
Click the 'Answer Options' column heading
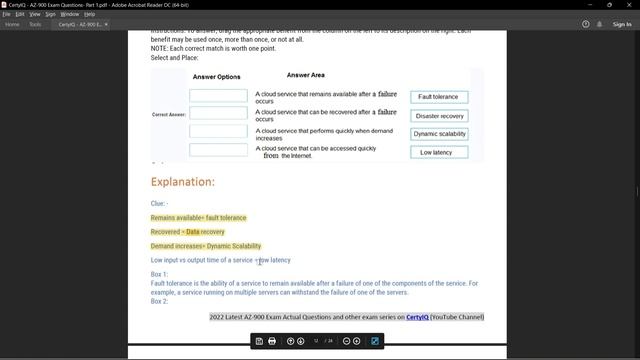(216, 77)
